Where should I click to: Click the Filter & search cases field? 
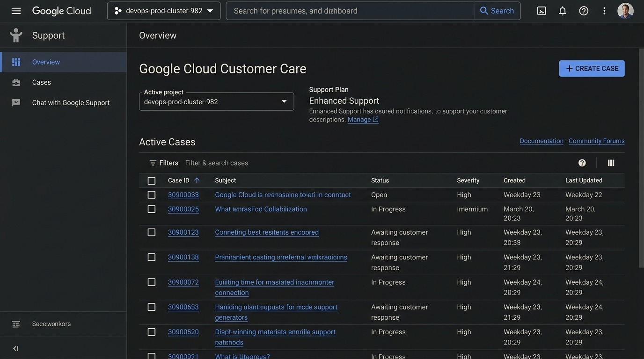(217, 163)
